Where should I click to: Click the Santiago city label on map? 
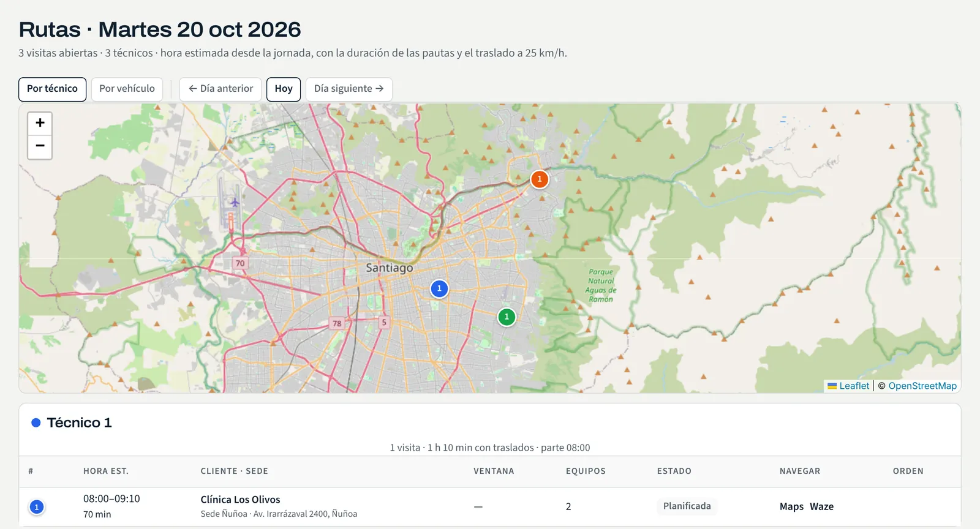click(x=390, y=268)
